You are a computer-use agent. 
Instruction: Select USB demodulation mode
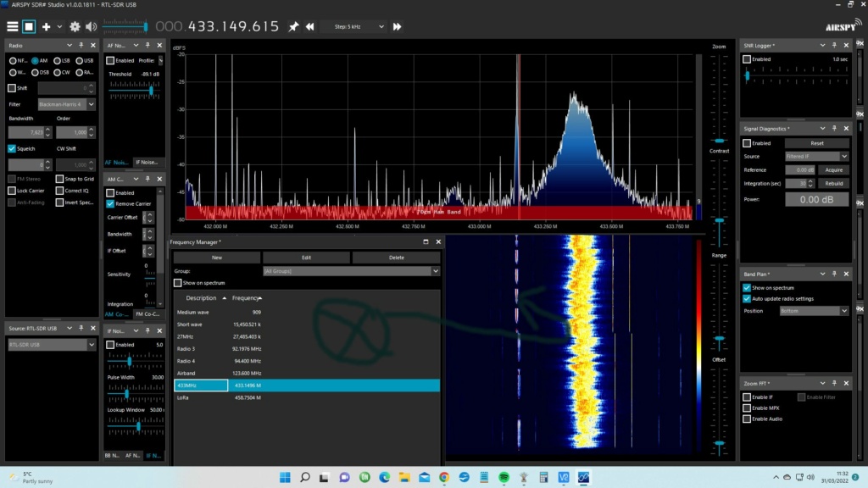click(x=79, y=61)
